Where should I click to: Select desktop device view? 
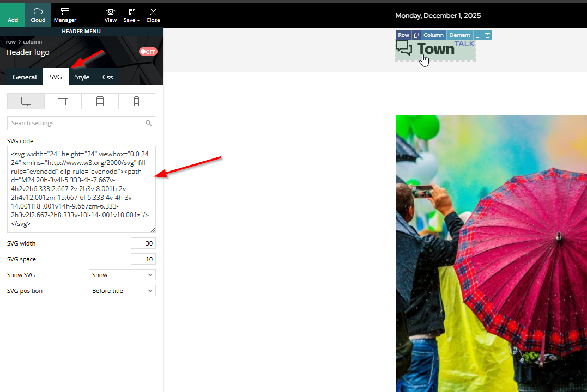click(26, 101)
